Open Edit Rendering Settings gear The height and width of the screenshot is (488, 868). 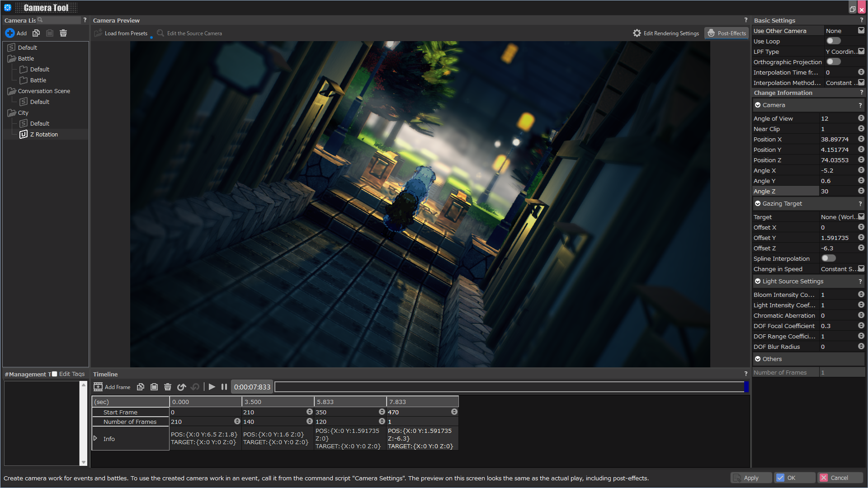point(637,33)
